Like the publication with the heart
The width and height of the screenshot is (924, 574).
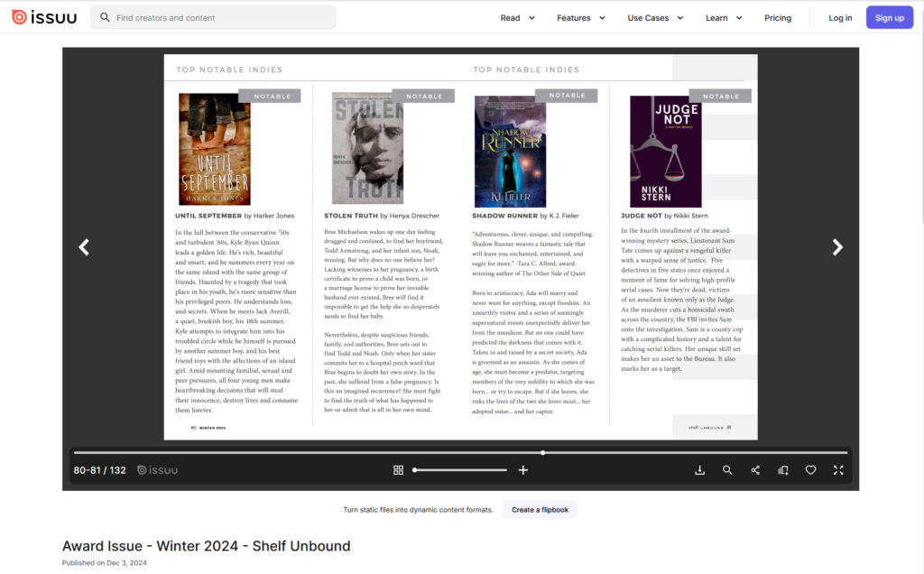(810, 470)
